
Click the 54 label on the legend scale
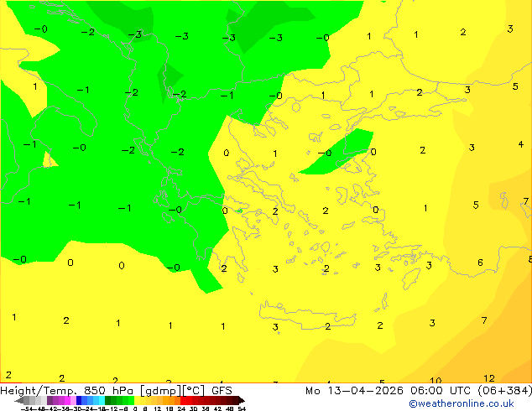click(242, 408)
